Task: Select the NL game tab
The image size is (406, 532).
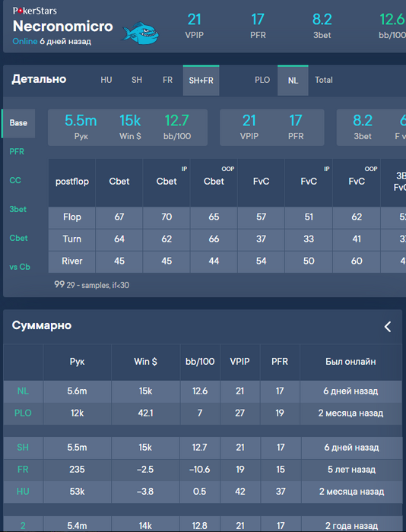Action: (x=293, y=81)
